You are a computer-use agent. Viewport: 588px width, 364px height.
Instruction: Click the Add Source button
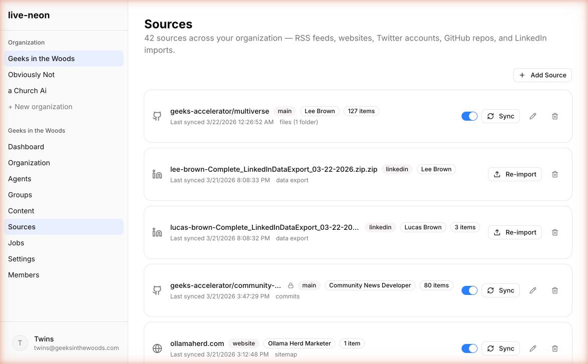(x=542, y=75)
